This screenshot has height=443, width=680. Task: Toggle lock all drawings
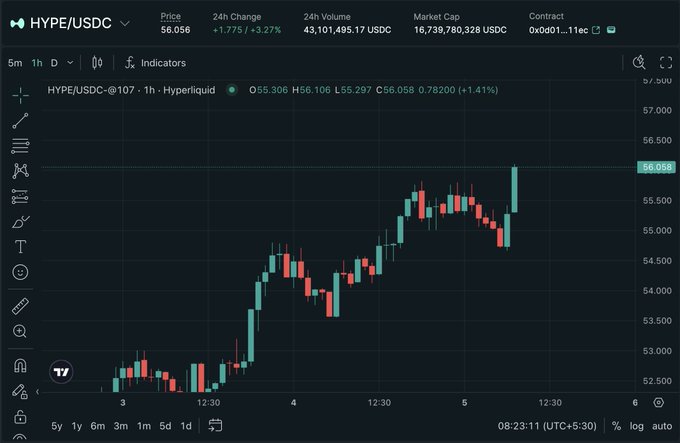tap(20, 417)
